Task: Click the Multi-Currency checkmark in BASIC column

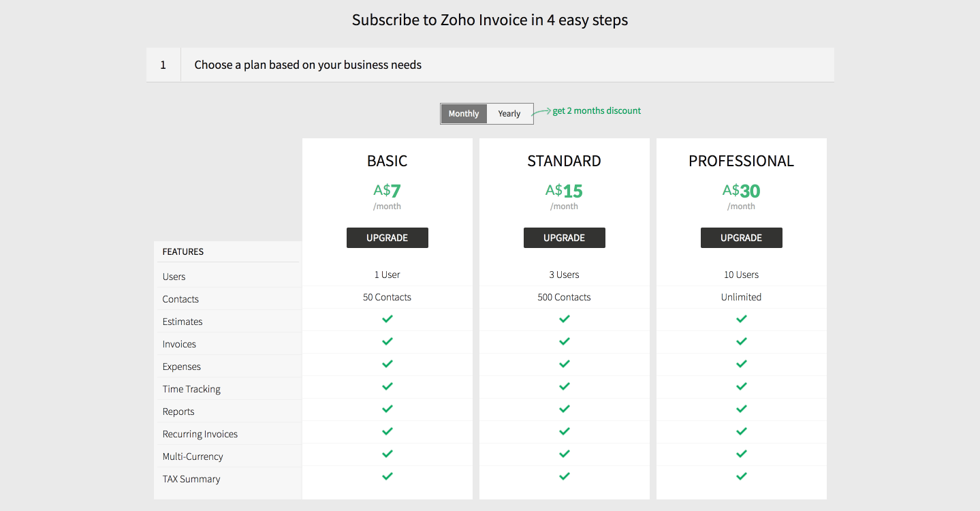Action: point(387,454)
